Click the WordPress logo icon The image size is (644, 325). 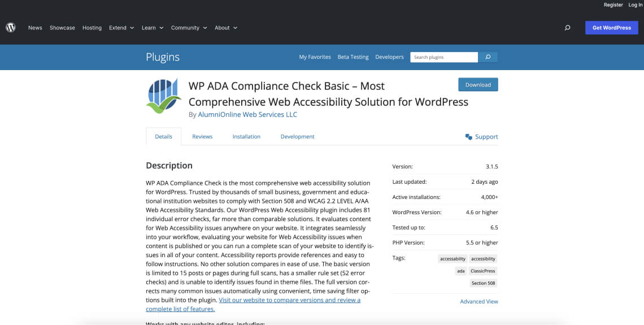[x=11, y=27]
